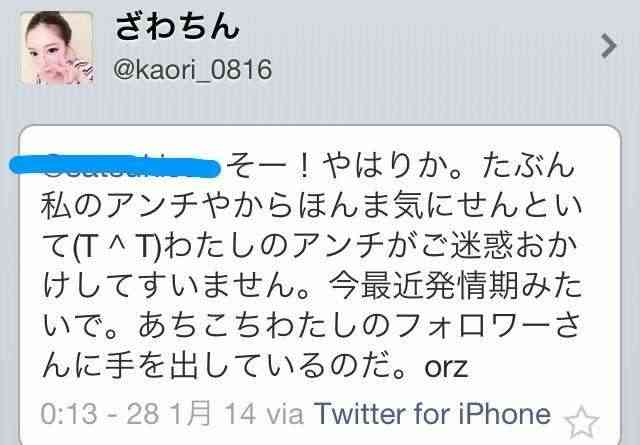
Task: Open the ざわちん display name
Action: tap(177, 27)
